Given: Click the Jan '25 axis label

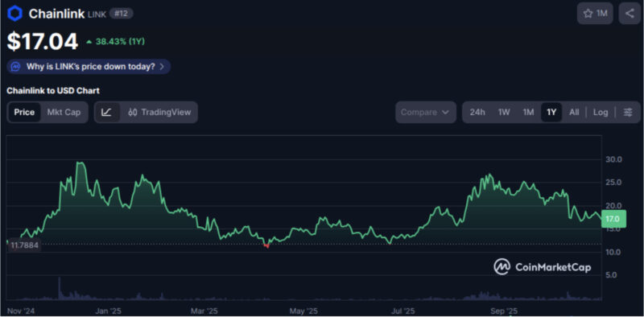Looking at the screenshot, I should click(x=109, y=311).
